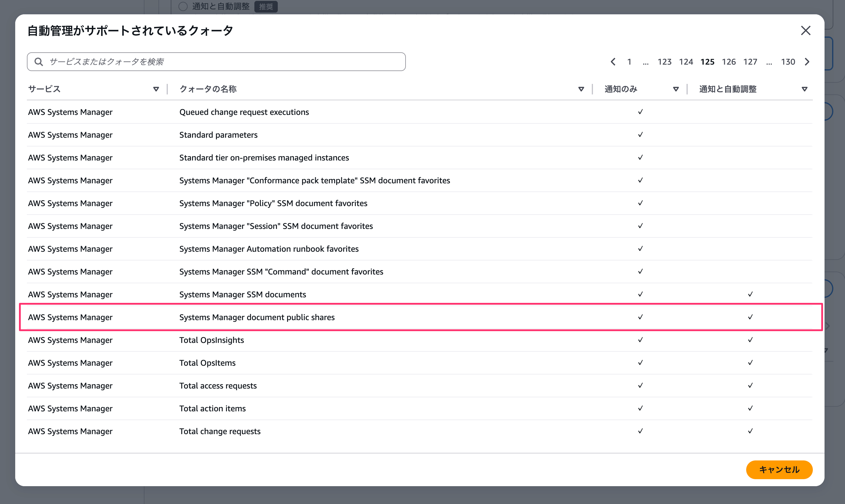845x504 pixels.
Task: Click the search magnifier icon
Action: click(39, 62)
